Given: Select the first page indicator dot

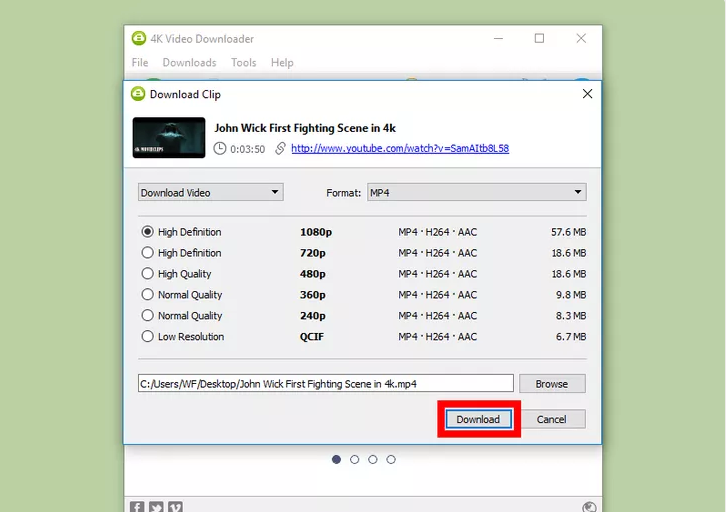Looking at the screenshot, I should pyautogui.click(x=337, y=459).
